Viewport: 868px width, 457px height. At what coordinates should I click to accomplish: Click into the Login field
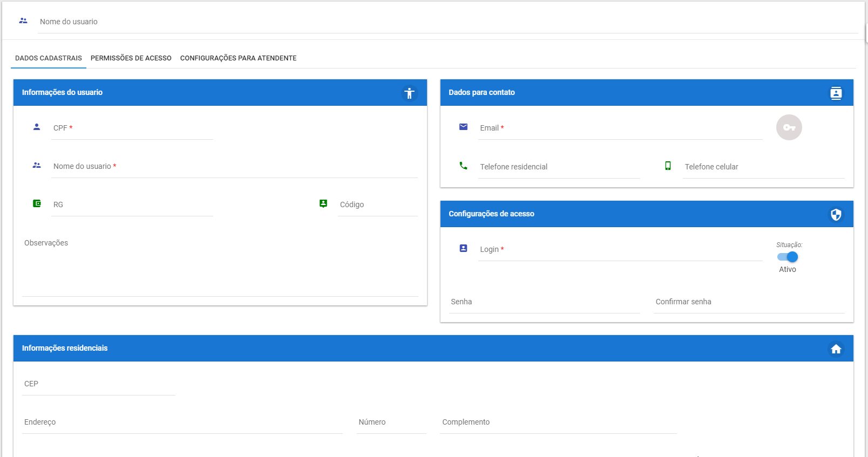point(620,250)
